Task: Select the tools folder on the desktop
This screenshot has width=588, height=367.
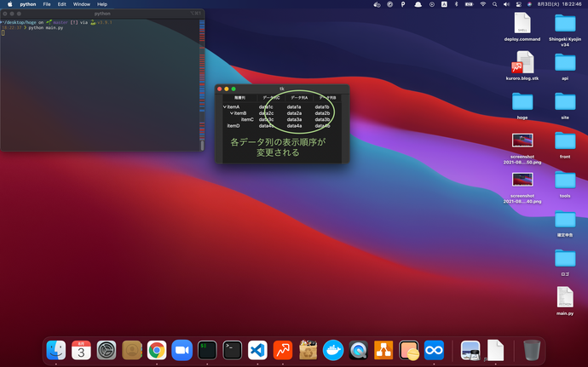Action: pyautogui.click(x=565, y=184)
